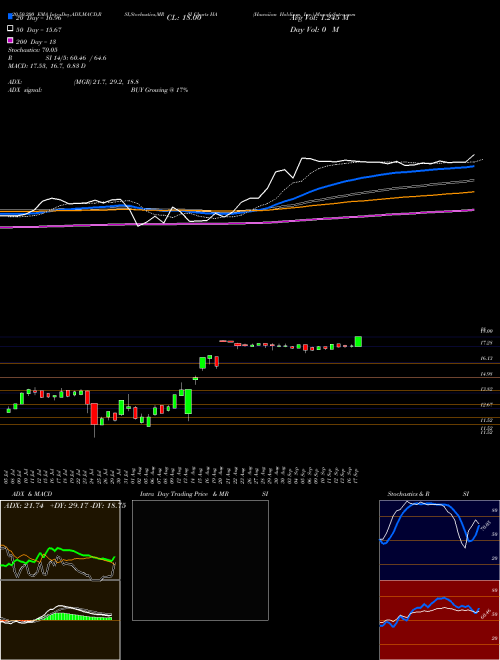Click the 'MACD: 17.53, 16.7, 0.83 D' line
The width and height of the screenshot is (500, 660).
(47, 66)
